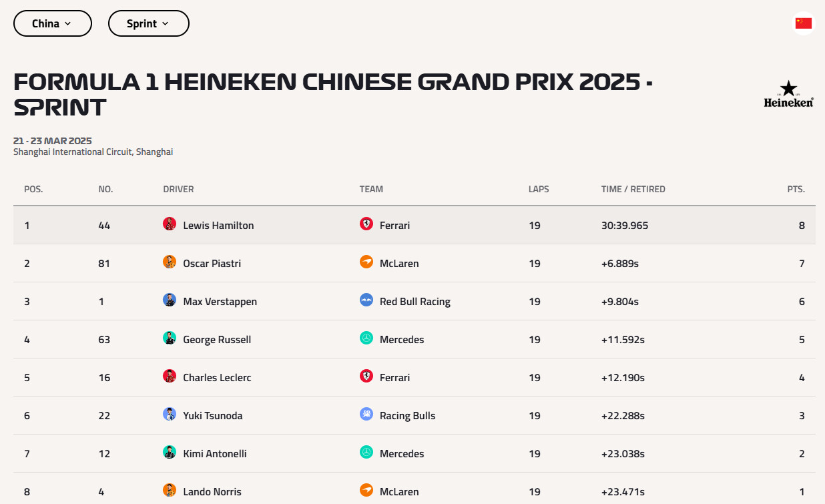This screenshot has width=825, height=504.
Task: Click Lewis Hamilton's driver avatar icon
Action: coord(170,224)
